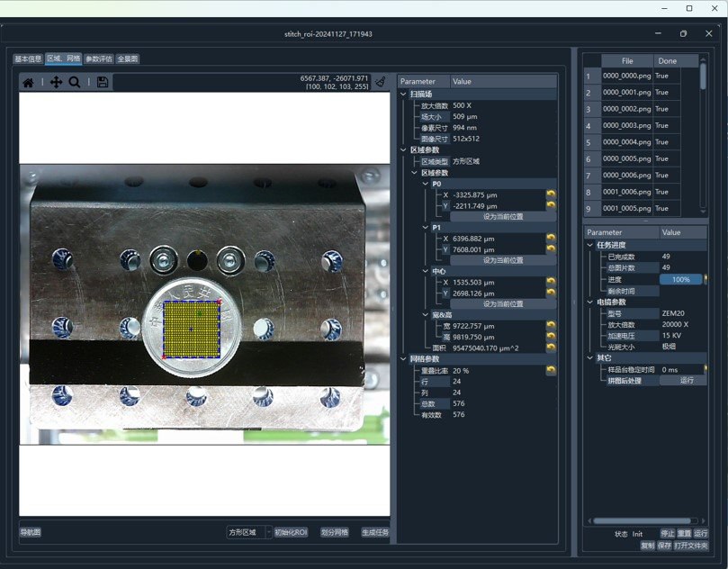Viewport: 728px width, 569px height.
Task: Select the pan tool in the image toolbar
Action: point(55,82)
